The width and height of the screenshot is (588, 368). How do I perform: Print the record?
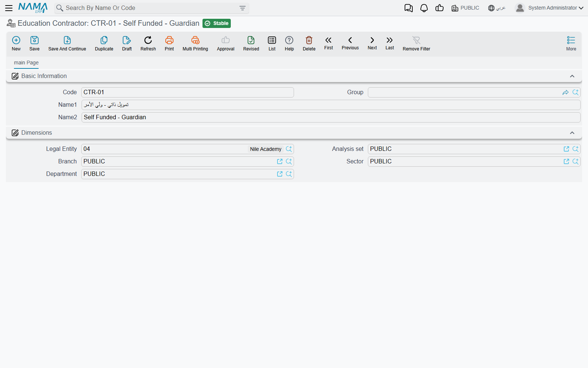pyautogui.click(x=169, y=43)
